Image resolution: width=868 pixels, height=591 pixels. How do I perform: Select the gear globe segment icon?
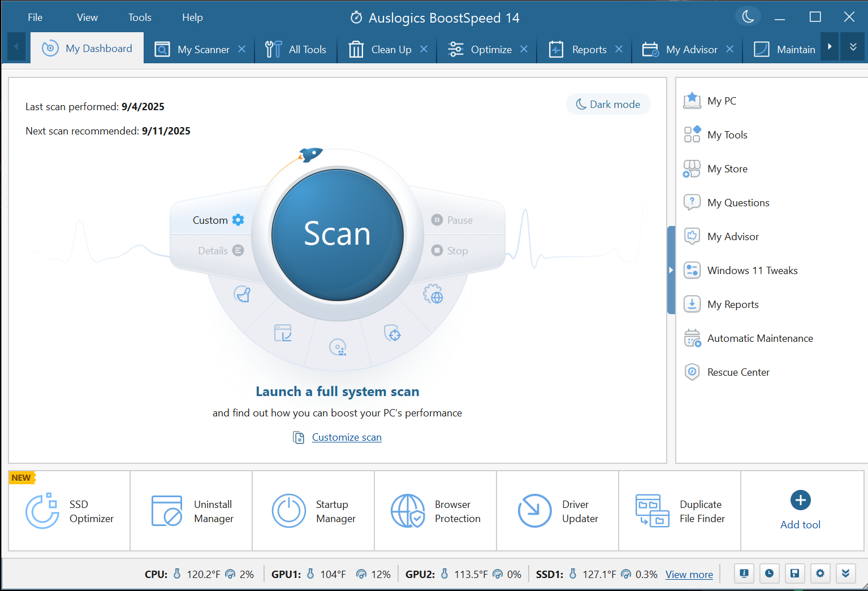[x=433, y=294]
